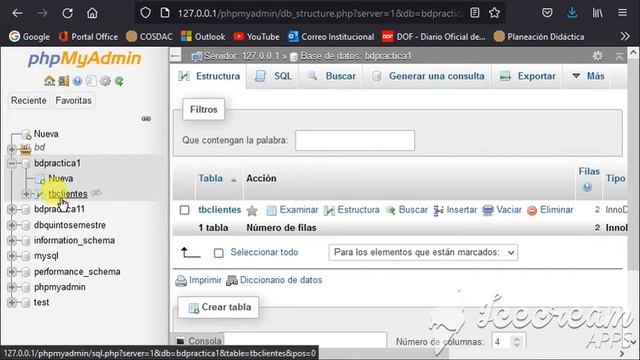
Task: Click Imprimir link
Action: (x=198, y=280)
